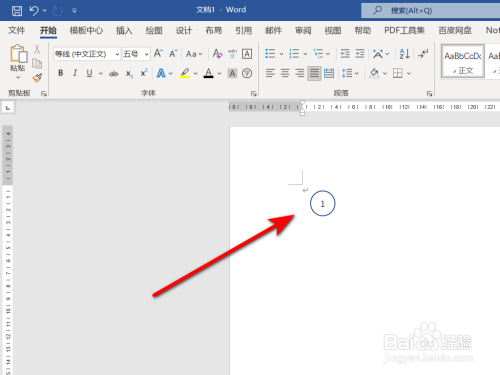Open the 审阅 tab
The height and width of the screenshot is (375, 500).
(x=303, y=31)
